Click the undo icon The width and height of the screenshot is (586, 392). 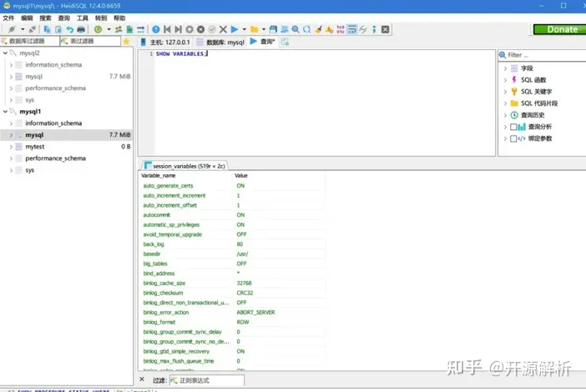click(x=69, y=29)
